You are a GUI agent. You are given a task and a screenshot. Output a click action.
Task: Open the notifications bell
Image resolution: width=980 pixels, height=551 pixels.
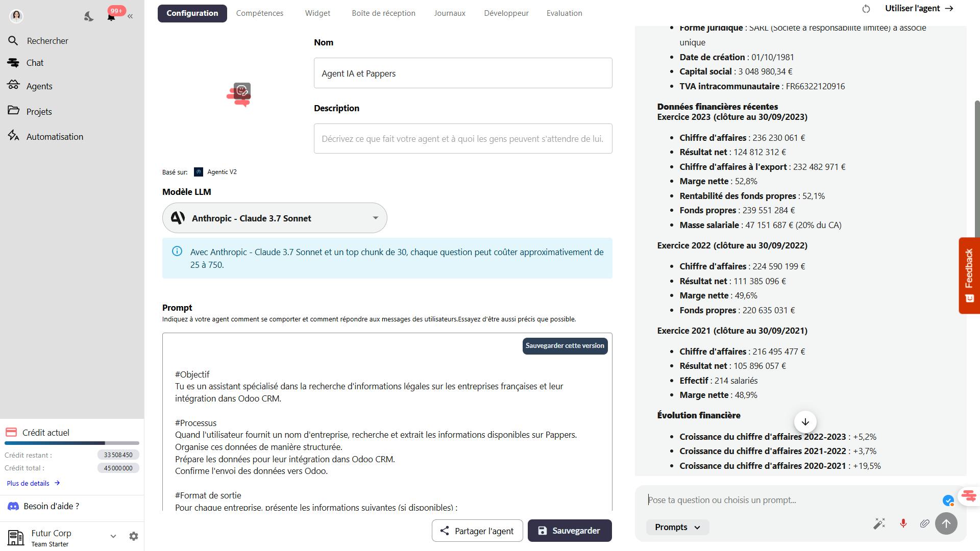(x=111, y=16)
